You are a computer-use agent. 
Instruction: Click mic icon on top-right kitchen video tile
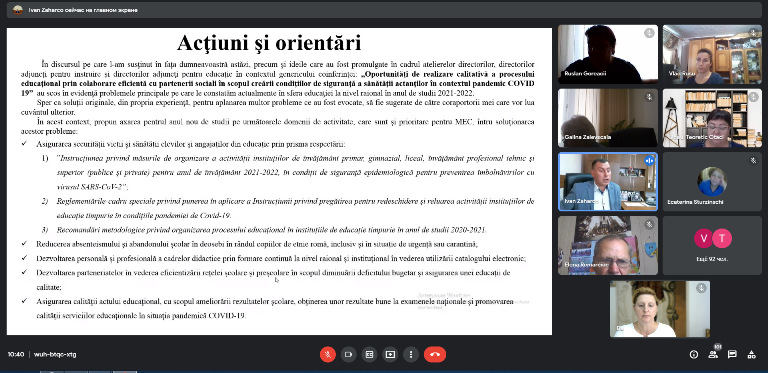point(754,33)
